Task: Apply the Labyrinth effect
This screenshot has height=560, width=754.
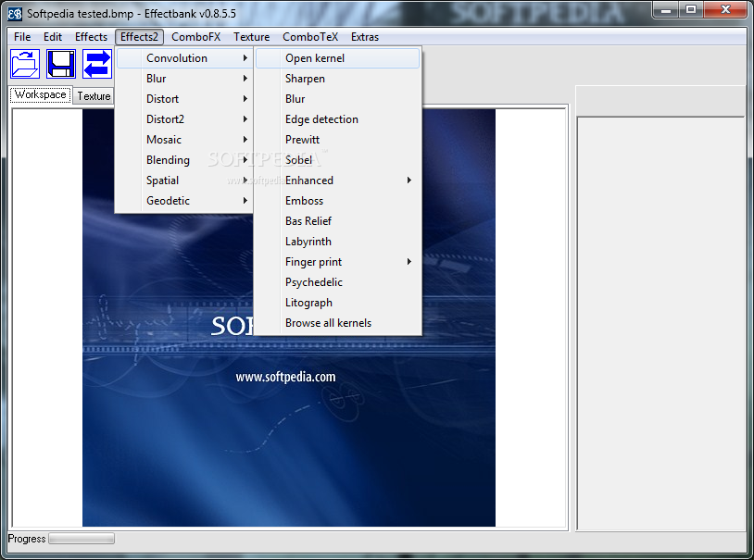Action: [x=337, y=242]
